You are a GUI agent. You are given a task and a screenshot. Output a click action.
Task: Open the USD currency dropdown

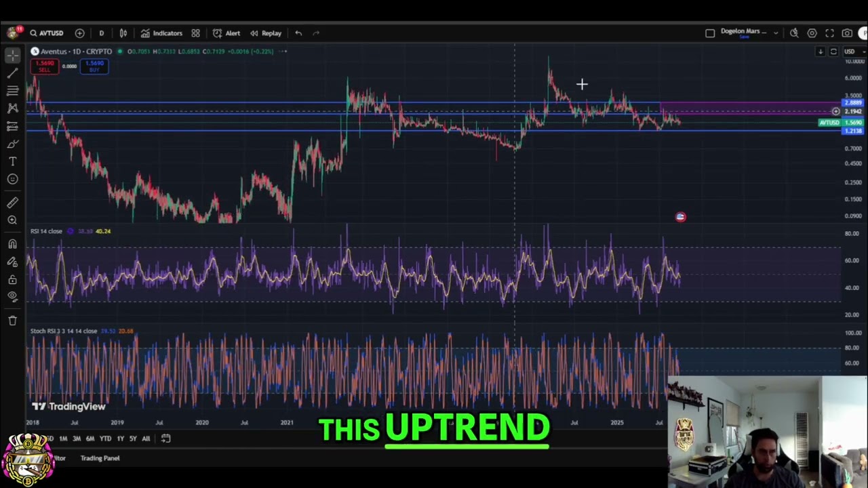click(x=853, y=52)
